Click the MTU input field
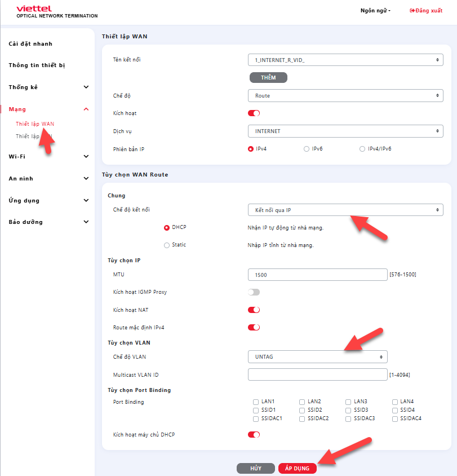This screenshot has height=476, width=457. click(317, 275)
